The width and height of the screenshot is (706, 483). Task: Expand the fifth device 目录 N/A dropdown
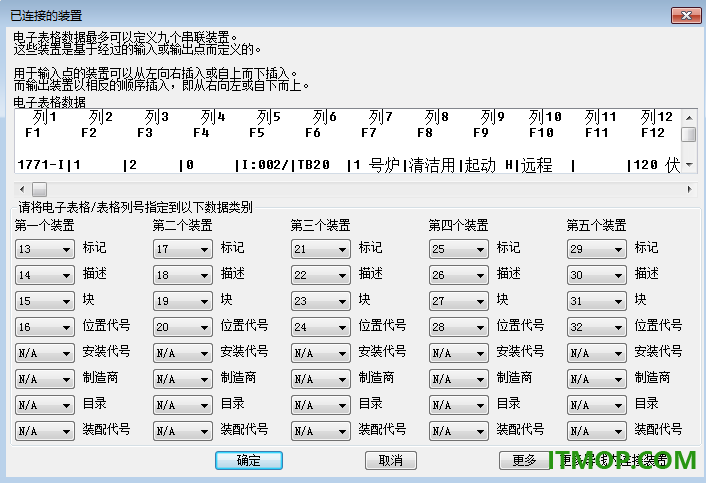pyautogui.click(x=597, y=405)
